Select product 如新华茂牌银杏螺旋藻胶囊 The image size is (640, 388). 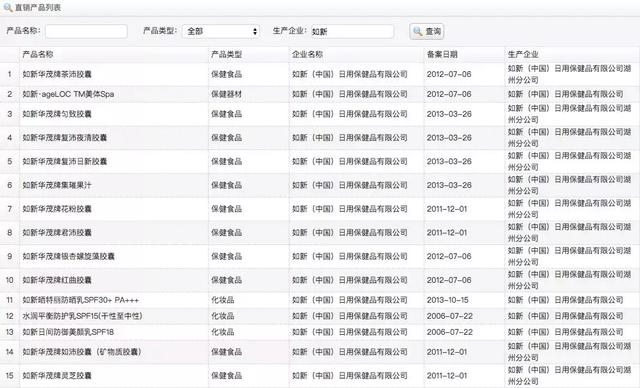click(69, 256)
